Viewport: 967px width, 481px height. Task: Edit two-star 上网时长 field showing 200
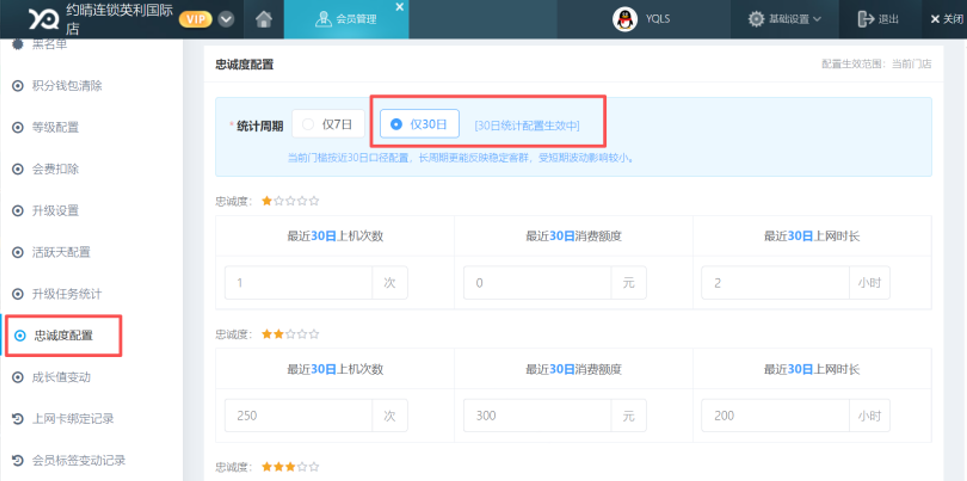click(x=775, y=416)
